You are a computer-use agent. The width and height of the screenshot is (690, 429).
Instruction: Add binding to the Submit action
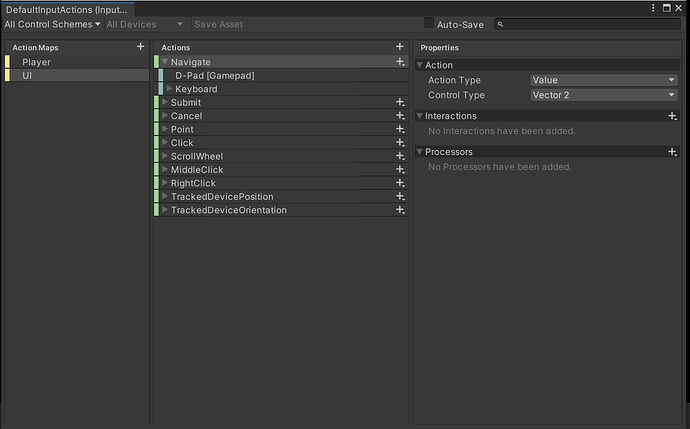pyautogui.click(x=400, y=102)
